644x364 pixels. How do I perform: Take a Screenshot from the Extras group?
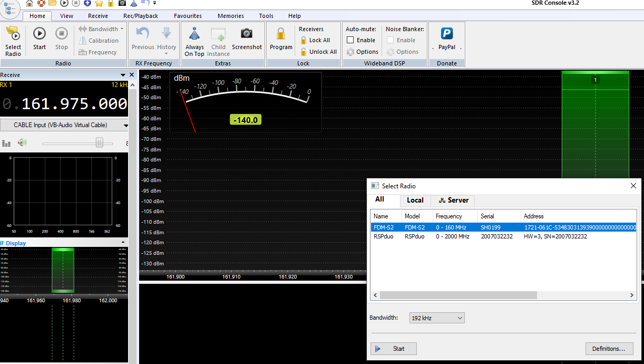(x=247, y=39)
